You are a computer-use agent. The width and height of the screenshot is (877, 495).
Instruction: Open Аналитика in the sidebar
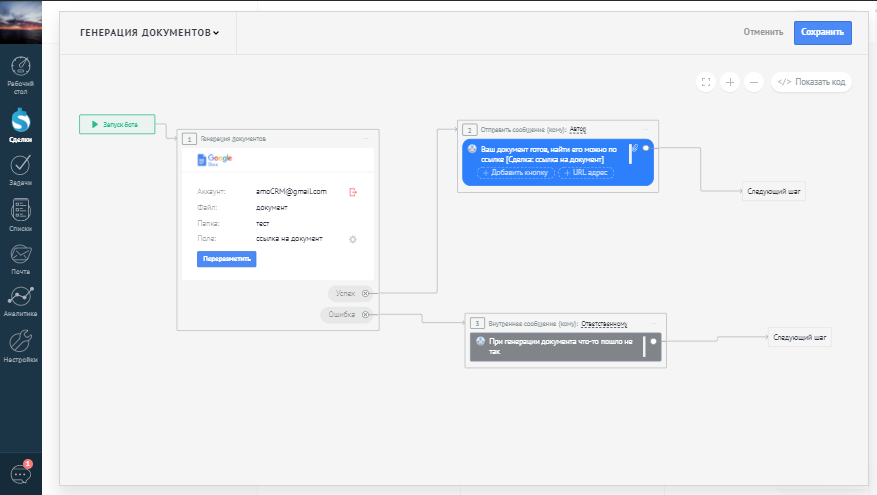[20, 300]
